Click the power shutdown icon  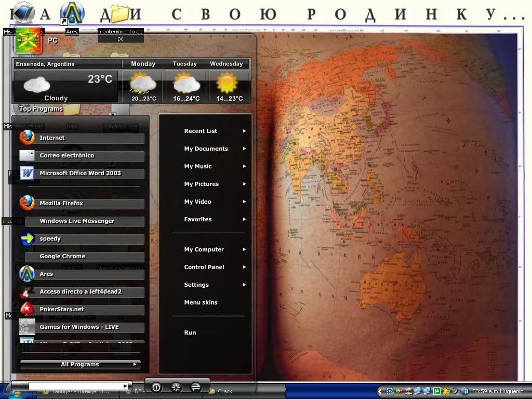coord(156,387)
